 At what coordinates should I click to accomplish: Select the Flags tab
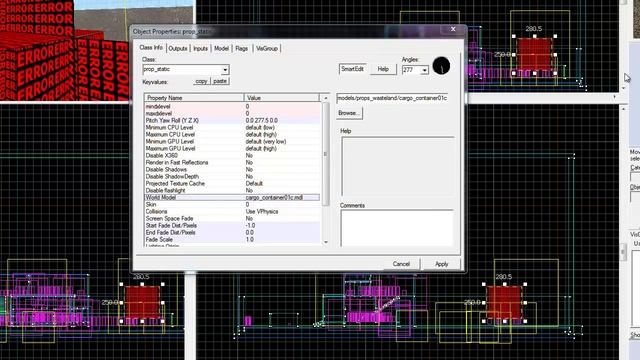[x=242, y=49]
